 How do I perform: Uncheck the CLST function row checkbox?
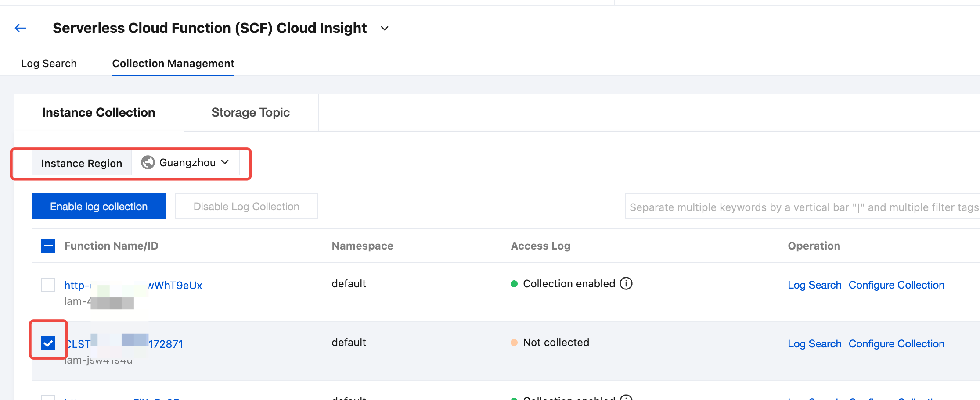48,343
